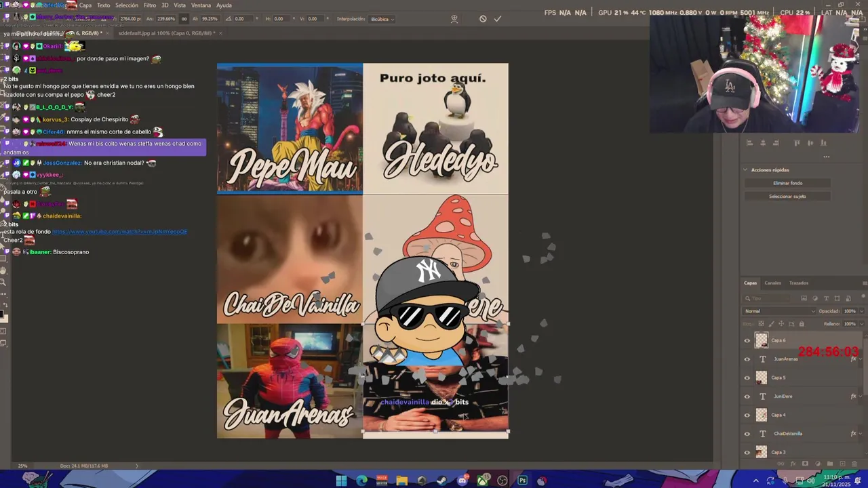Open the layer blend mode dropdown Normal
This screenshot has height=488, width=868.
tap(779, 311)
